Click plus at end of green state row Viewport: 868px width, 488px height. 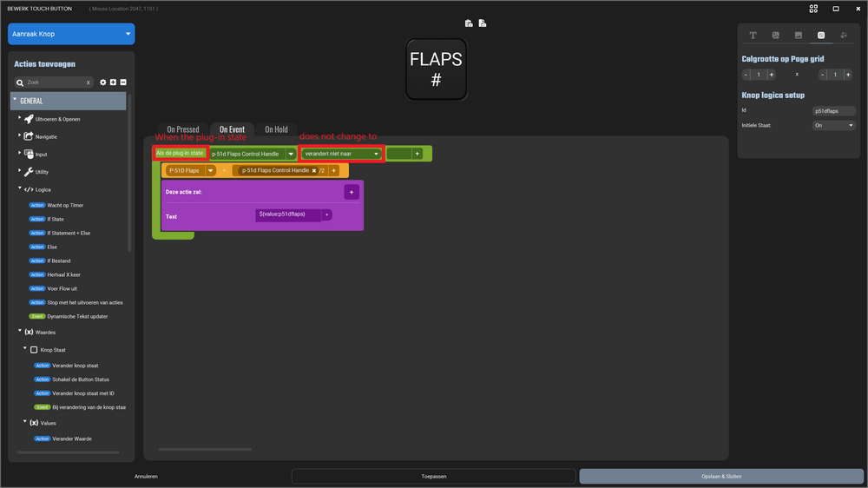tap(417, 154)
